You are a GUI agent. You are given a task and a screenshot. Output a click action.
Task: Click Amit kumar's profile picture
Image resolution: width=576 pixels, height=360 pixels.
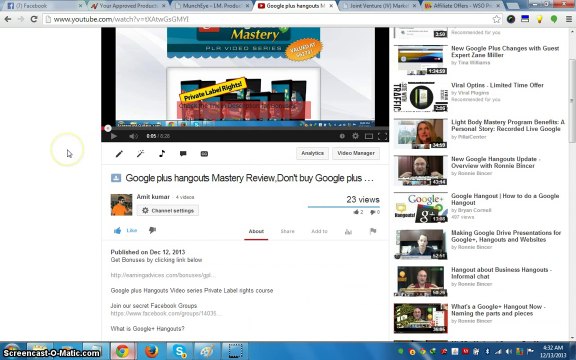(121, 205)
